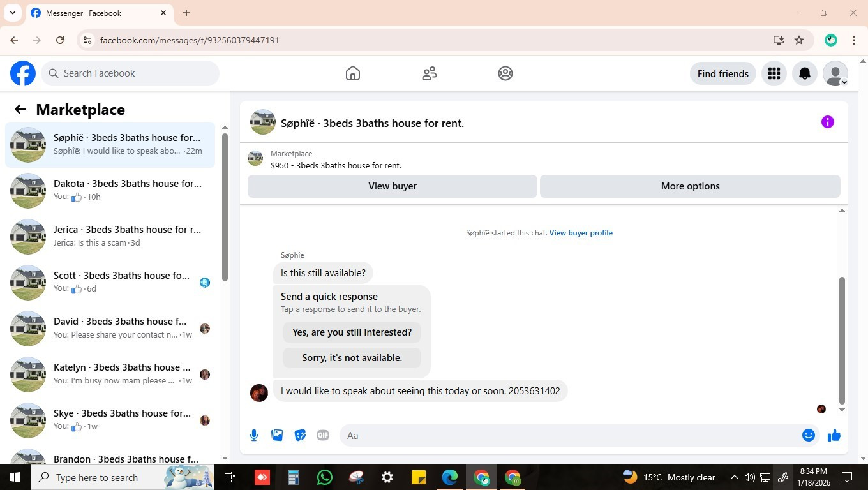
Task: Open the View buyer profile link
Action: pos(581,233)
